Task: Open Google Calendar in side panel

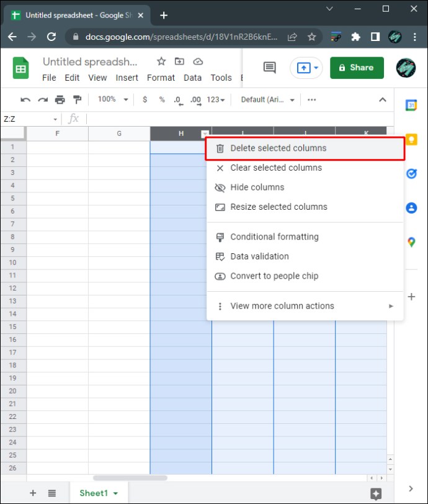Action: tap(411, 106)
